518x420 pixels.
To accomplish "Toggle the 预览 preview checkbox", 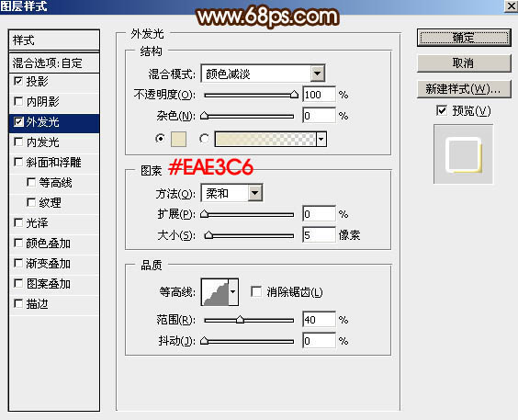I will tap(442, 110).
